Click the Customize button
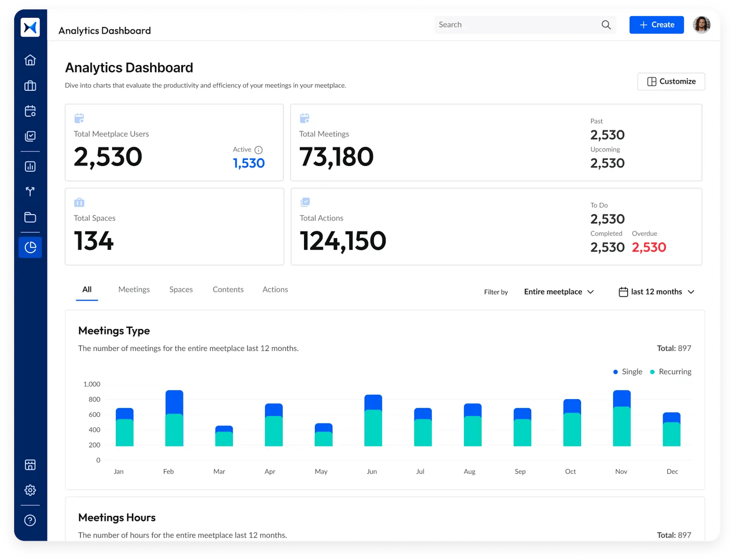 click(671, 81)
